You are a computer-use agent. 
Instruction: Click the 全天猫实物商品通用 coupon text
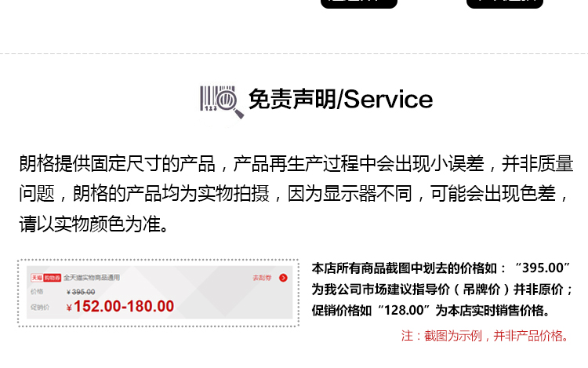pos(92,278)
